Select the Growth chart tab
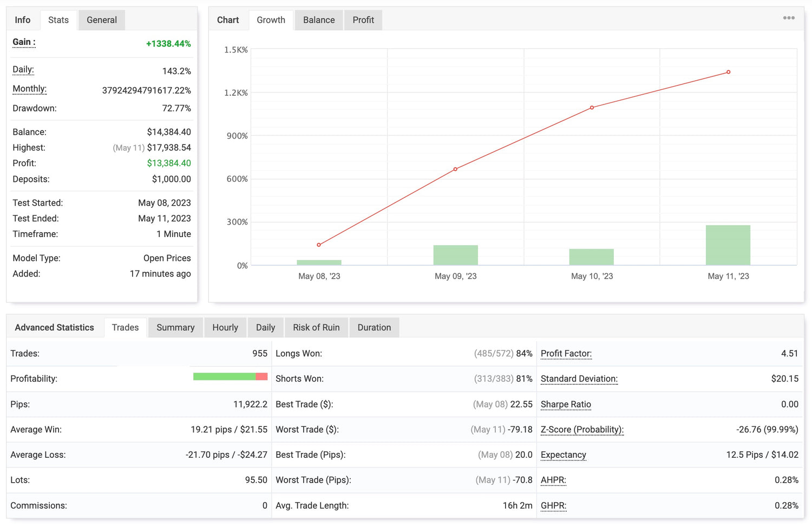 pyautogui.click(x=271, y=20)
